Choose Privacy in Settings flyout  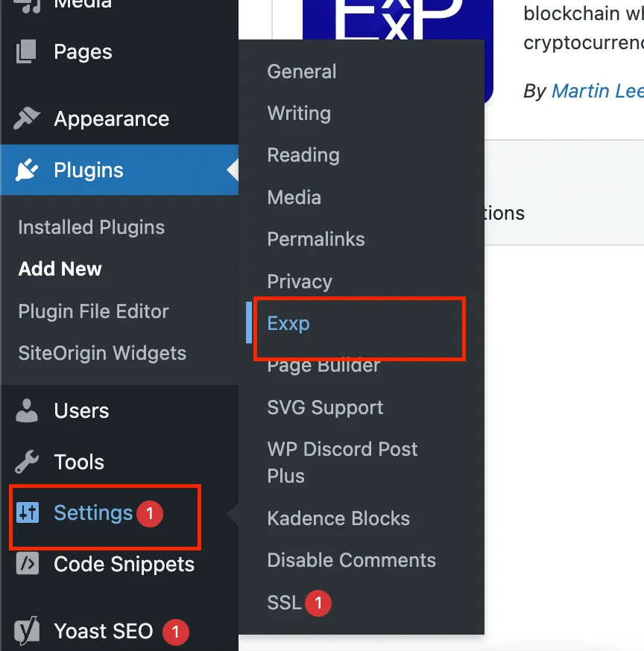point(300,282)
